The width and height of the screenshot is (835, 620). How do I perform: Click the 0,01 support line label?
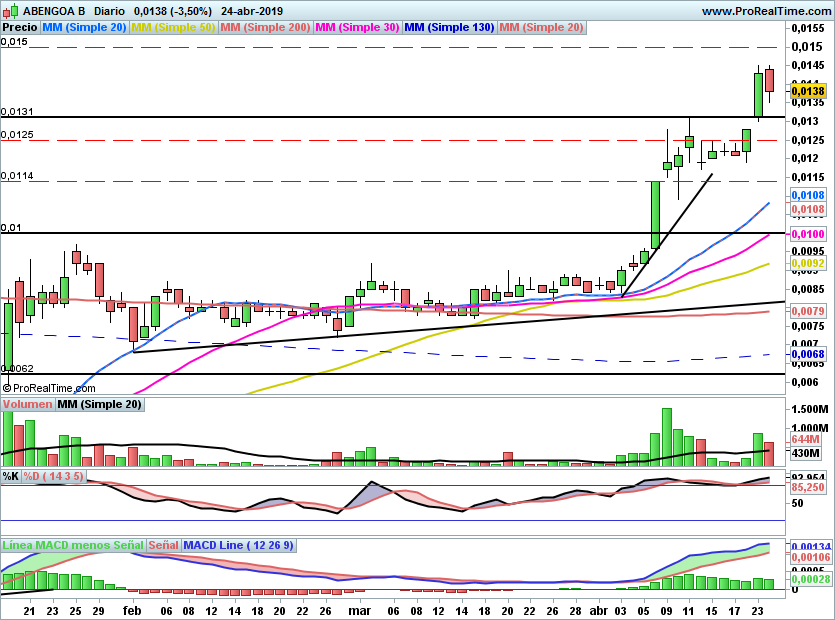coord(11,228)
